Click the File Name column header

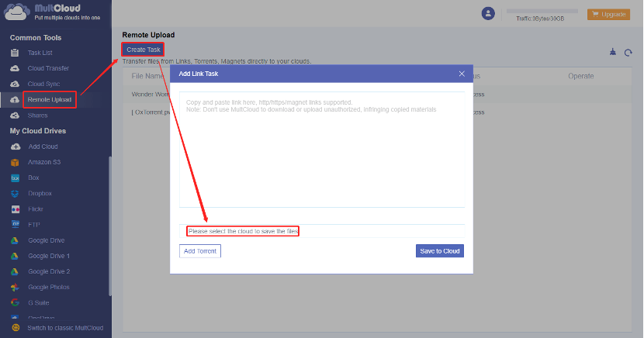tap(147, 76)
